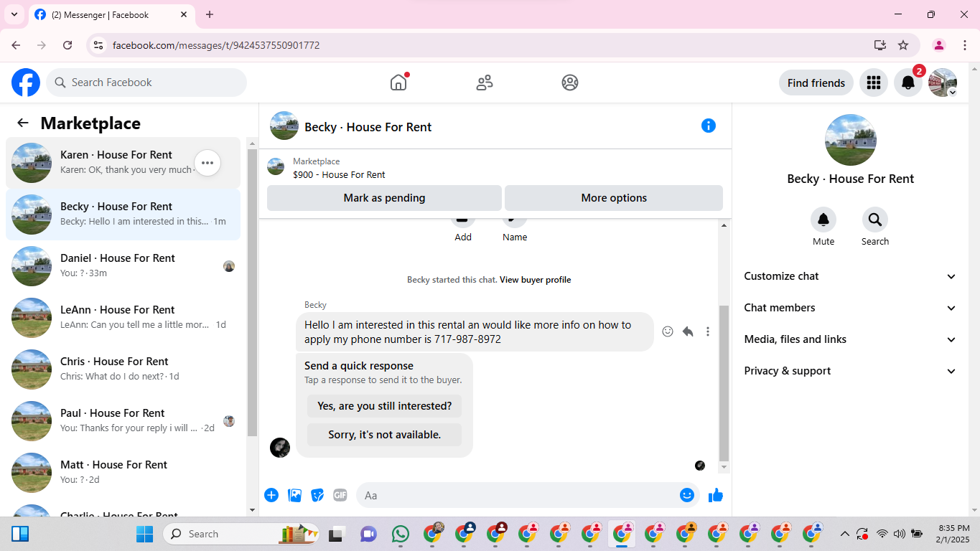Open volume control in system tray
The image size is (980, 551).
pos(900,534)
